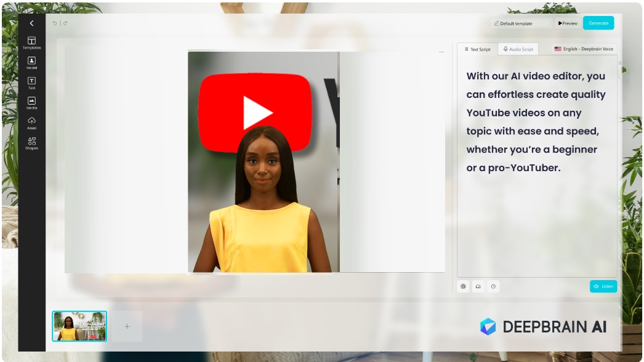
Task: Select the first scene thumbnail
Action: 79,326
